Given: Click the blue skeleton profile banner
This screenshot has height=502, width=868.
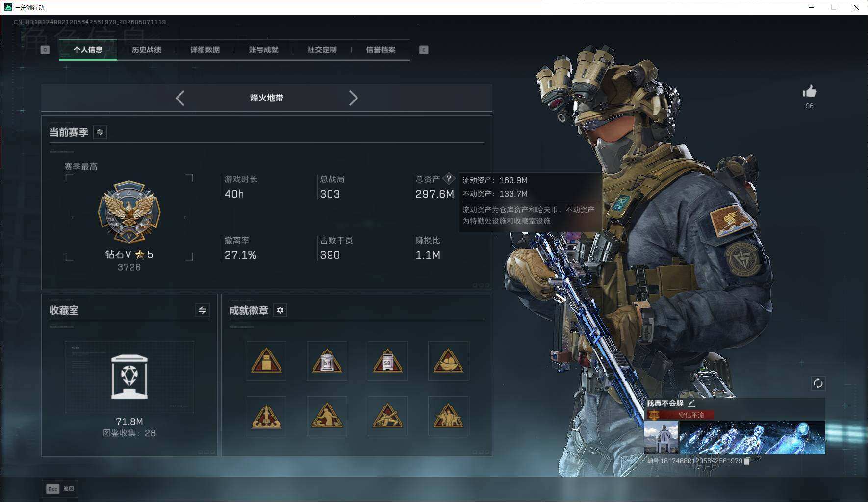Looking at the screenshot, I should [753, 437].
